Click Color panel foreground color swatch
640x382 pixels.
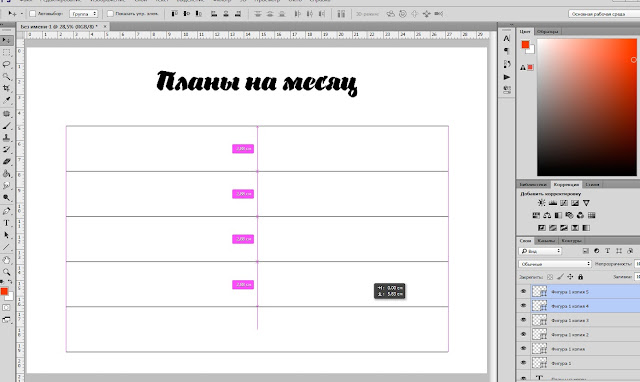pos(525,44)
